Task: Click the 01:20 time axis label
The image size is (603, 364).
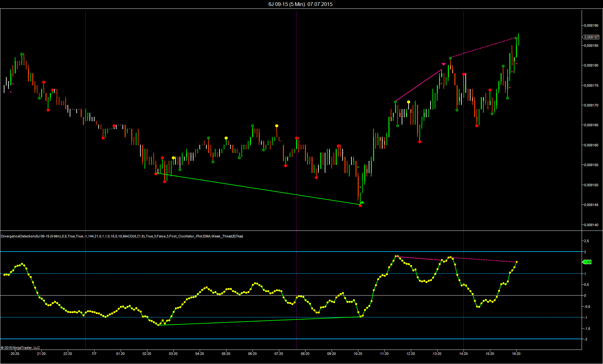Action: 120,354
